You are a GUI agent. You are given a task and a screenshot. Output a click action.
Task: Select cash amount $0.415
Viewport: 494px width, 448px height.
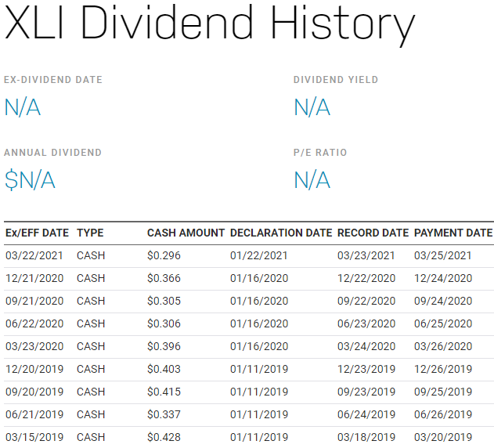[x=164, y=392]
